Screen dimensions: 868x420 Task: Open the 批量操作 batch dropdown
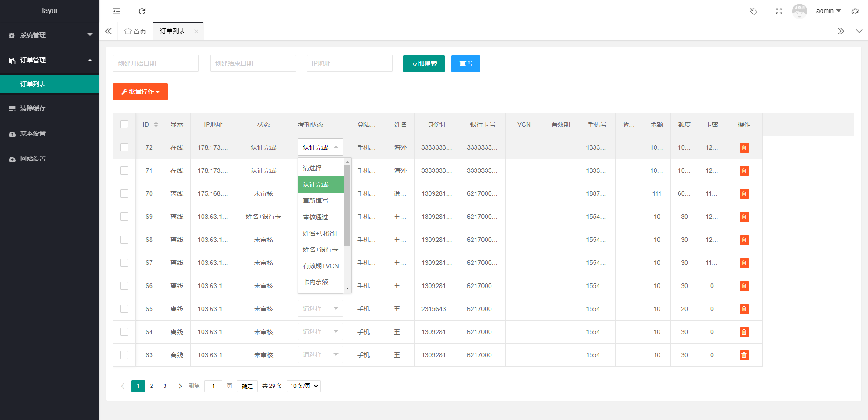140,92
